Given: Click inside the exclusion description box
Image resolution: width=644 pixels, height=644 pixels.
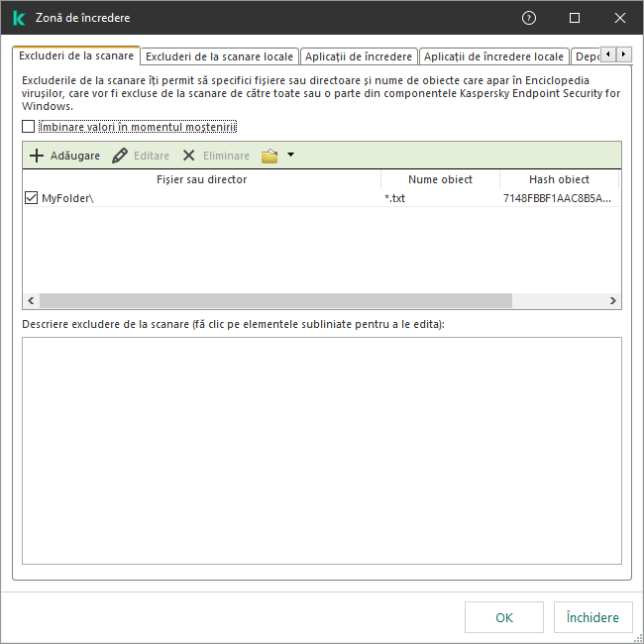Looking at the screenshot, I should 322,451.
